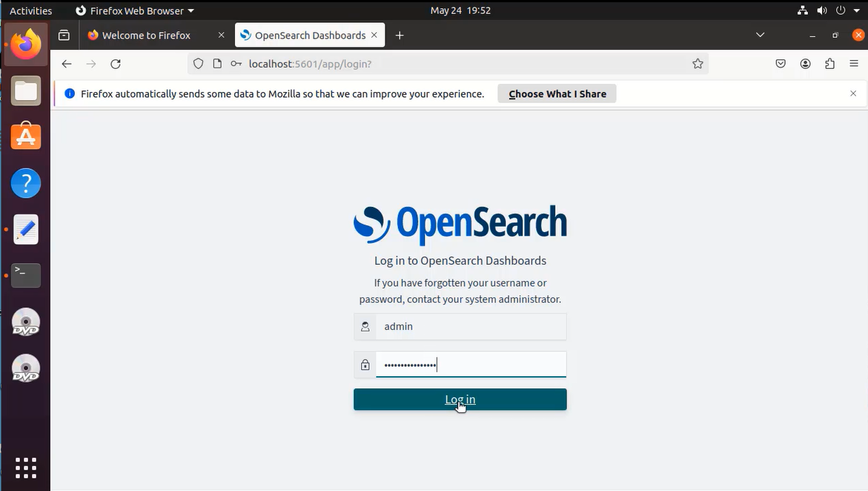The width and height of the screenshot is (868, 491).
Task: Open the power system menu
Action: (841, 10)
